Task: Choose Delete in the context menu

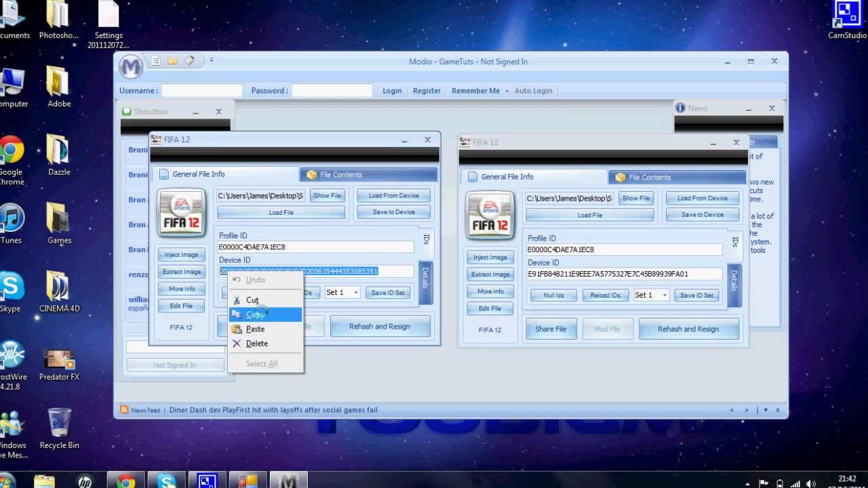Action: (265, 344)
